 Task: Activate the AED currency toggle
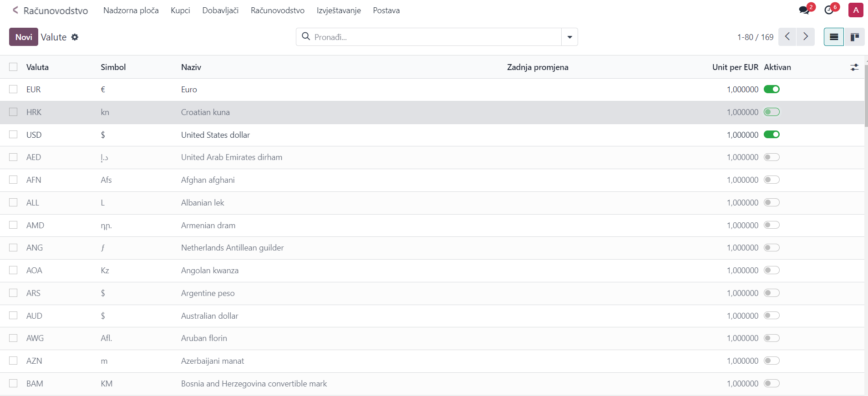tap(772, 157)
